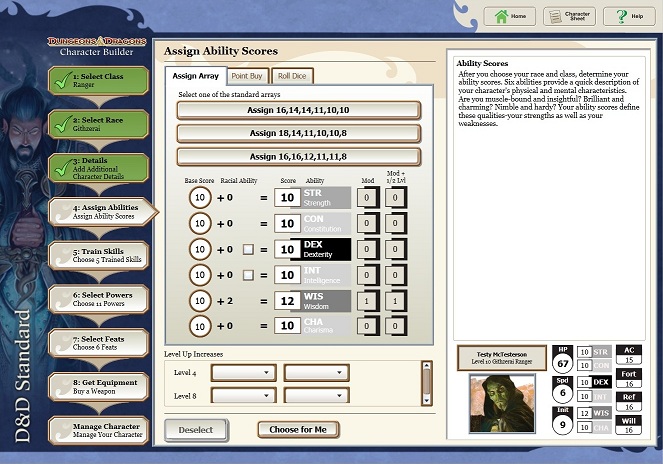The image size is (663, 464).
Task: Open step 5: Train Skills
Action: pyautogui.click(x=99, y=255)
